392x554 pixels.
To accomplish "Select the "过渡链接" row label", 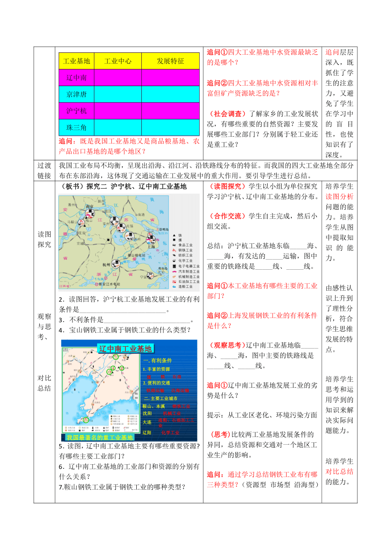I will tap(44, 171).
